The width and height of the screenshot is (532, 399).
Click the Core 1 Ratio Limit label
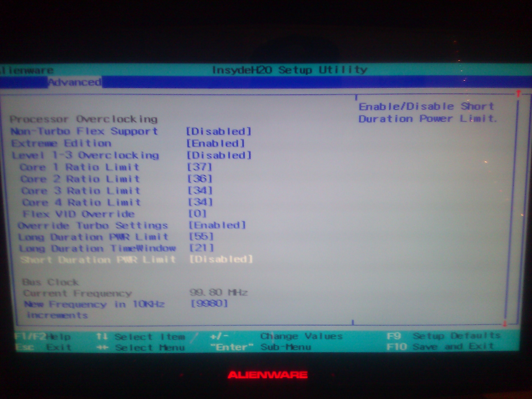80,167
